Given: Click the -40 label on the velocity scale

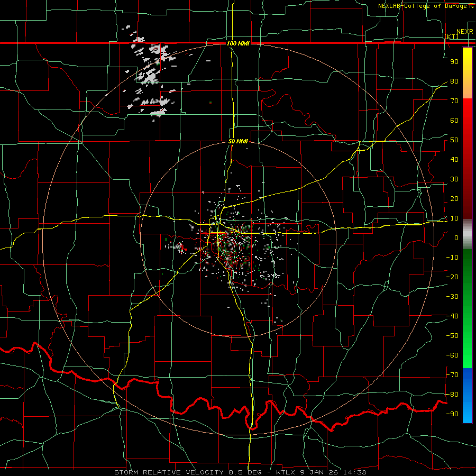Looking at the screenshot, I should point(452,316).
